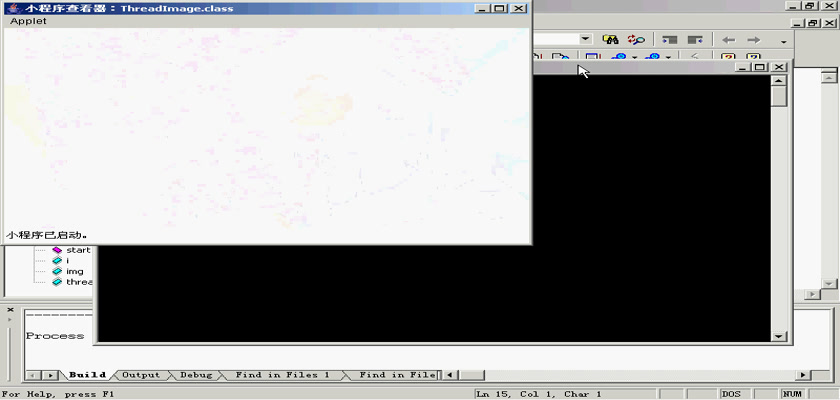This screenshot has width=840, height=400.
Task: Click 'Ln 15, Col 1, Char 1' status entry
Action: coord(538,394)
